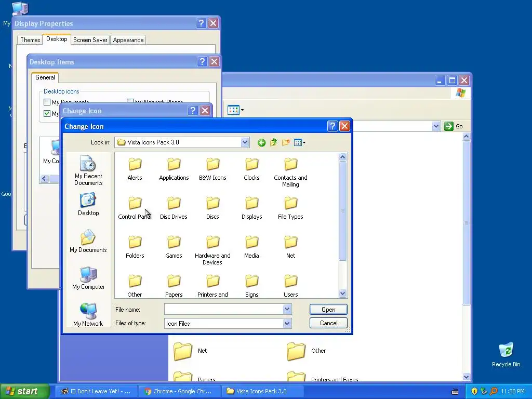The image size is (532, 399).
Task: Open the Other folder in dialog
Action: tap(135, 286)
